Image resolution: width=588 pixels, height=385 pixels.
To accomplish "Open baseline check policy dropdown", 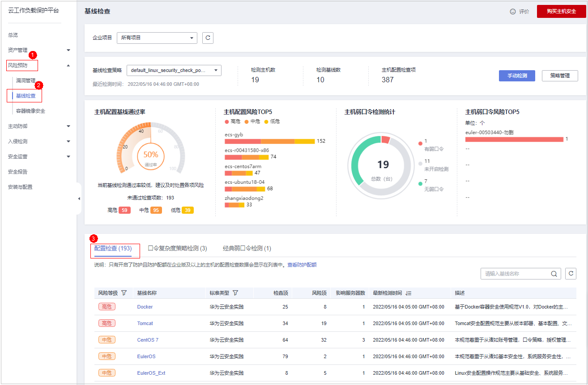I will pyautogui.click(x=174, y=70).
